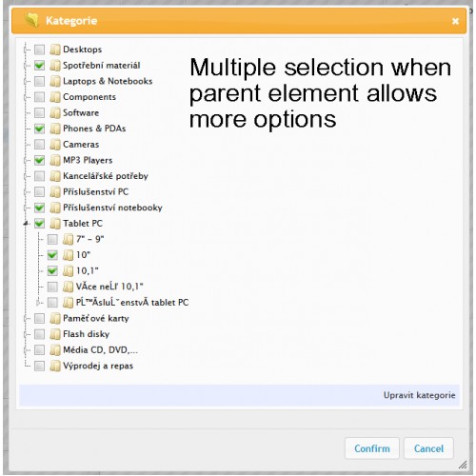The width and height of the screenshot is (476, 476).
Task: Select the Výprodej a repas category label
Action: (x=98, y=366)
